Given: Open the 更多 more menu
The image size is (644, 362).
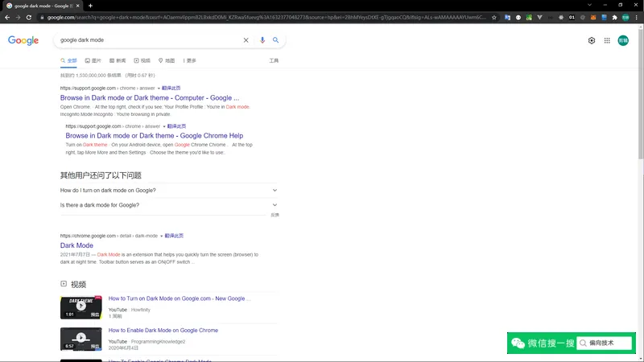Looking at the screenshot, I should point(190,61).
